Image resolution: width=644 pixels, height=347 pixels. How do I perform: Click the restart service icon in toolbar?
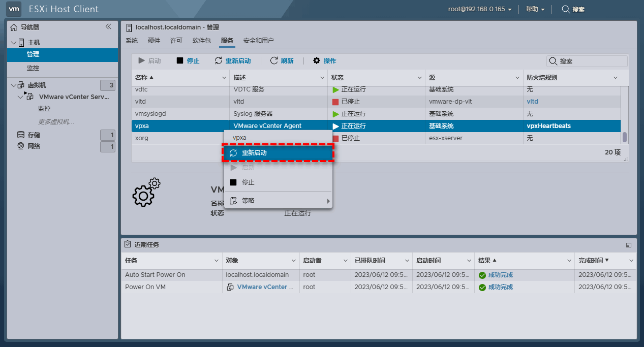219,61
